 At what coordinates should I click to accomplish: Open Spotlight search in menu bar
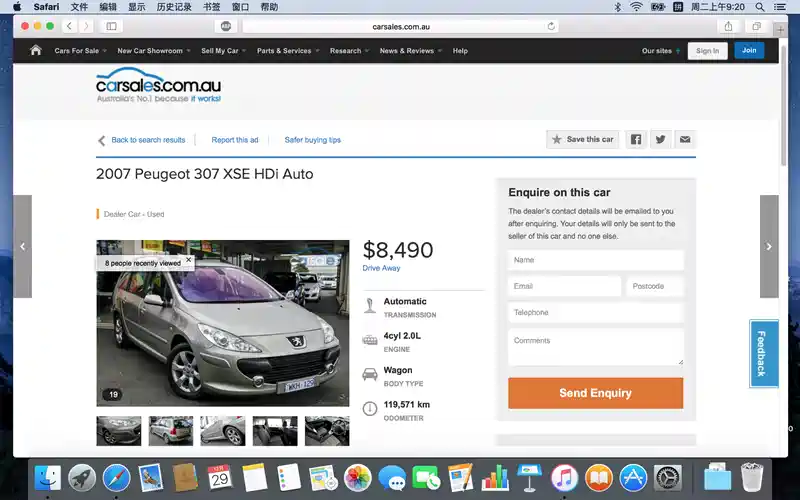(x=760, y=7)
